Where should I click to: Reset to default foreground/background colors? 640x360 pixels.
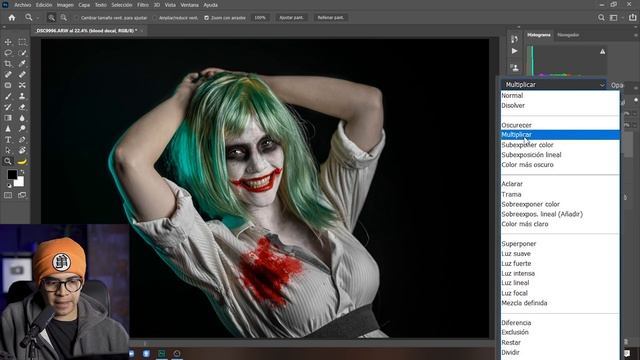pos(9,186)
